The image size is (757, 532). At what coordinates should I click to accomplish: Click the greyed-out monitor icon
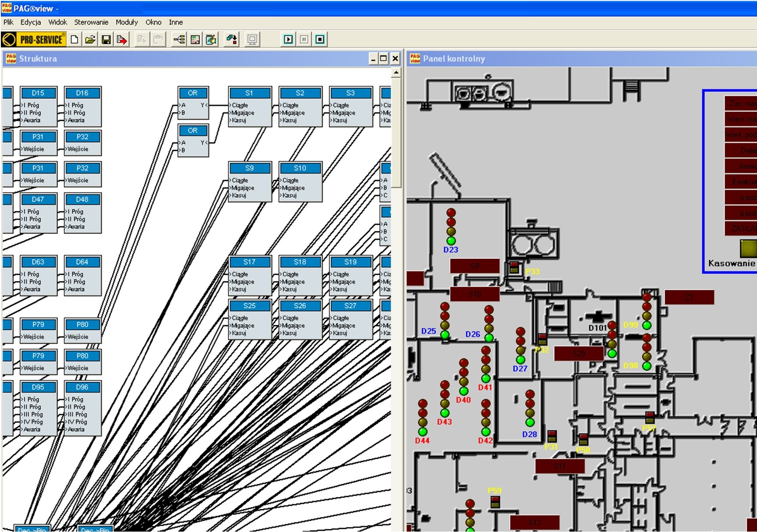click(x=252, y=39)
